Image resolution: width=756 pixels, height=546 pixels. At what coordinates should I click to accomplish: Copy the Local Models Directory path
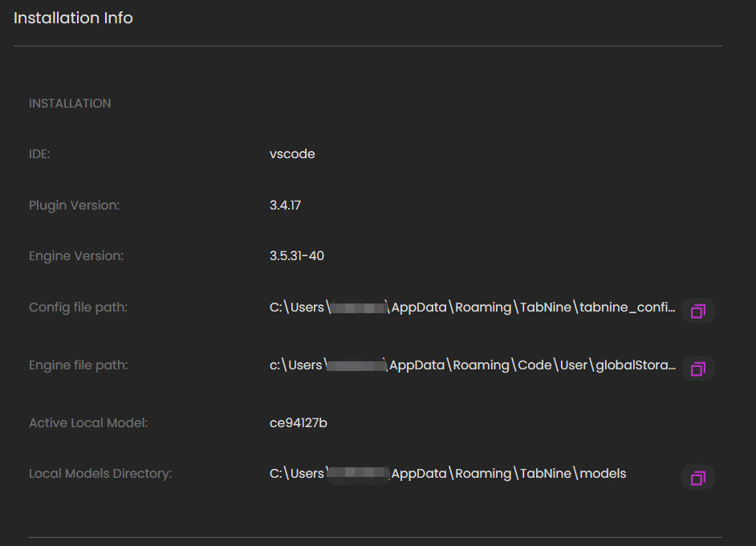(697, 478)
